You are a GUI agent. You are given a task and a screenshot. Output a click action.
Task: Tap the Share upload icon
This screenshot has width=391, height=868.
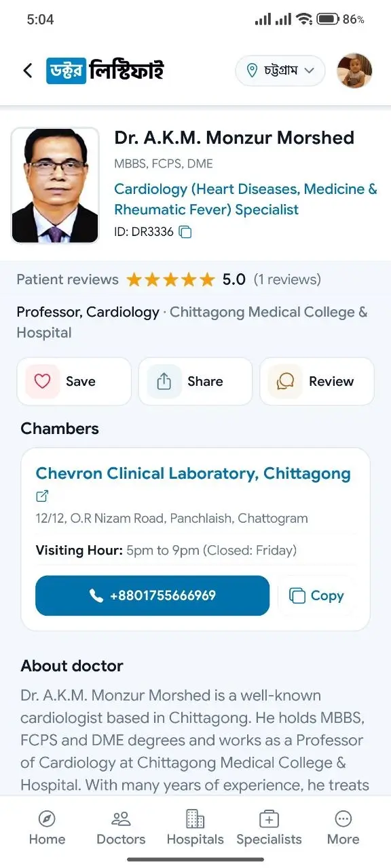(164, 381)
